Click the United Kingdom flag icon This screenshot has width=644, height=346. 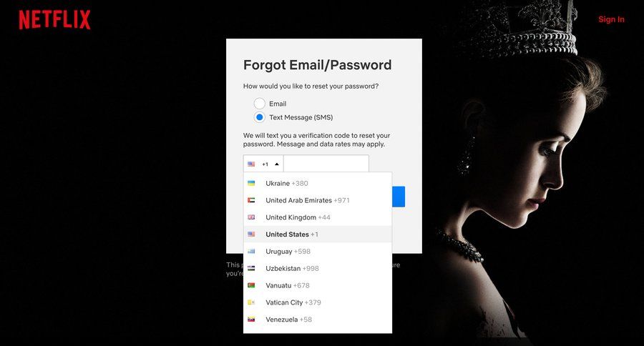tap(251, 217)
